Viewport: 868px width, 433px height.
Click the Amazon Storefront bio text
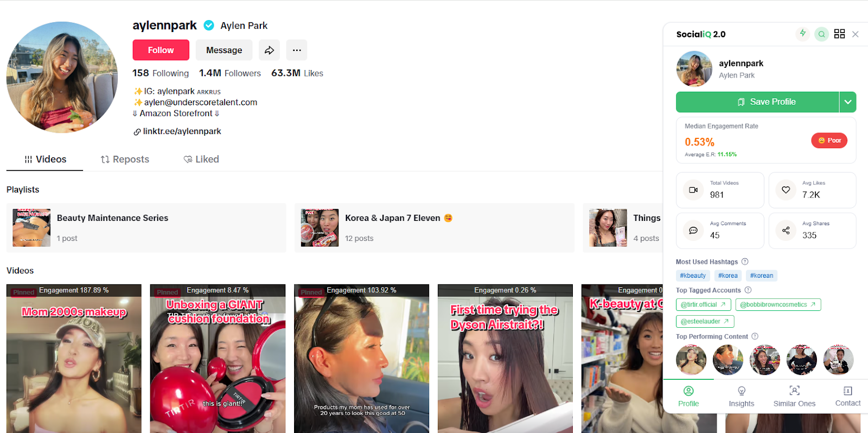point(176,113)
